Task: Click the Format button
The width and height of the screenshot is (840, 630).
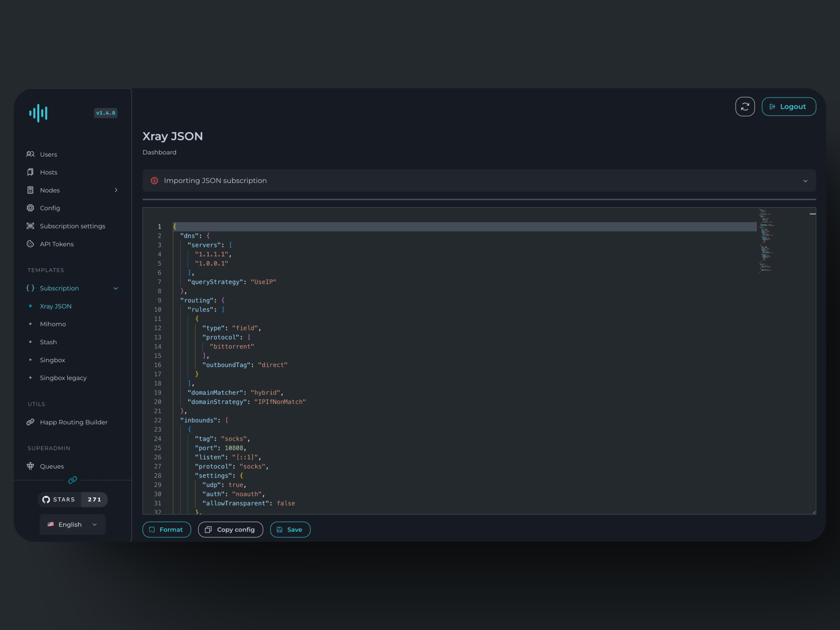Action: click(167, 529)
